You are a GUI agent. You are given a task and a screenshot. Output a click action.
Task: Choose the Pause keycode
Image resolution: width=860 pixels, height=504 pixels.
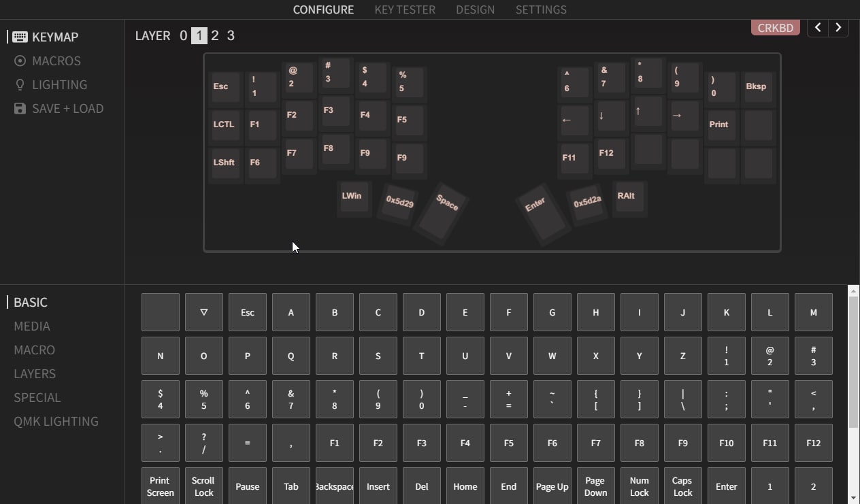click(x=247, y=486)
